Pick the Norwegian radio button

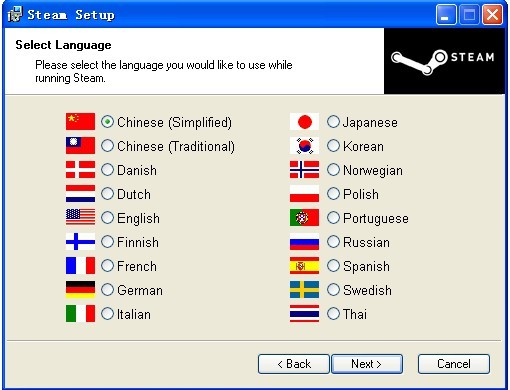point(333,170)
